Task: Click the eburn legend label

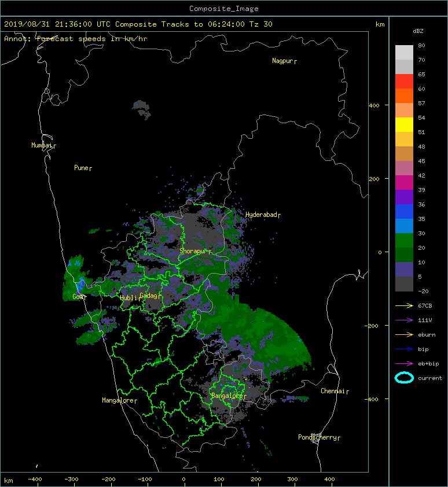Action: point(427,335)
